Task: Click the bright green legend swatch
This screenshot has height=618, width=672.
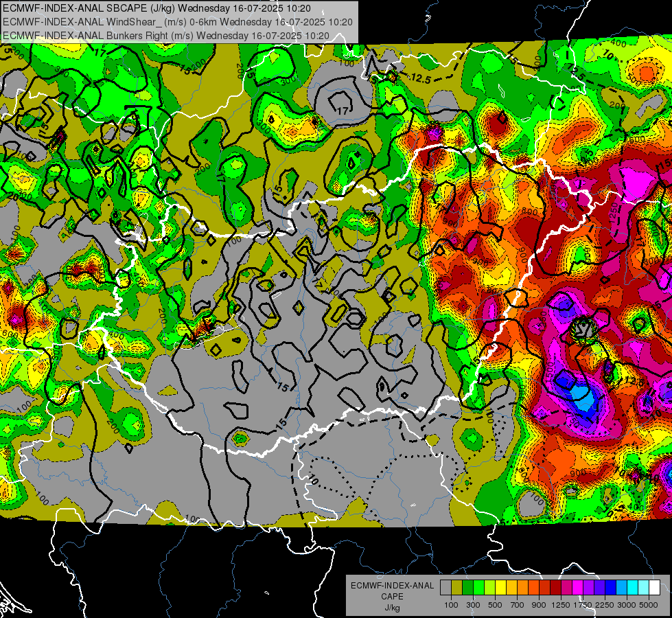Action: tap(478, 588)
